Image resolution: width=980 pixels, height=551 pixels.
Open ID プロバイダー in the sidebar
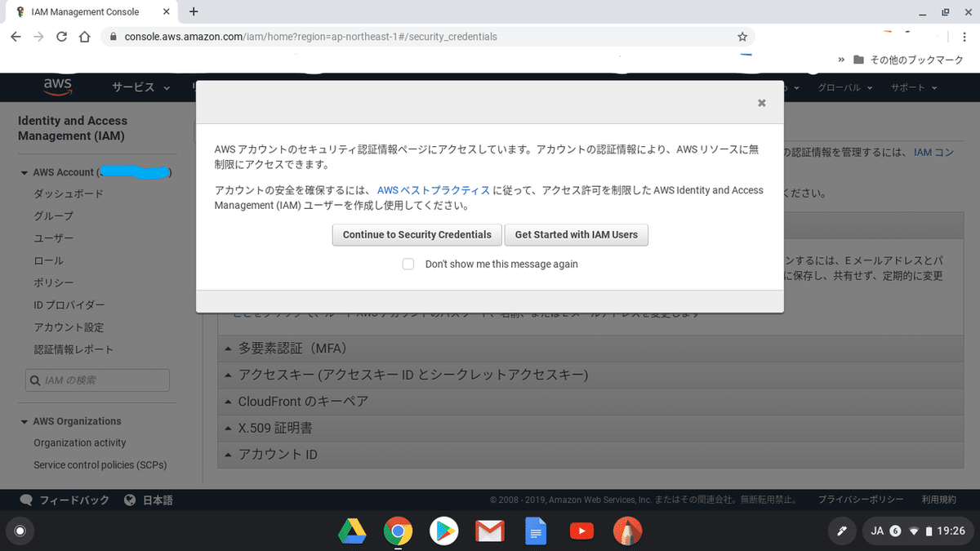coord(69,304)
